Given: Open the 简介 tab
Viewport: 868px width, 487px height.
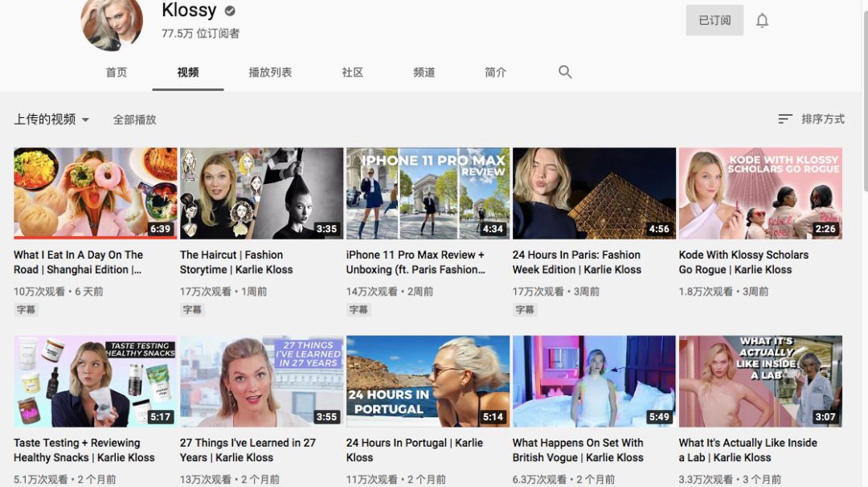Looking at the screenshot, I should click(495, 72).
